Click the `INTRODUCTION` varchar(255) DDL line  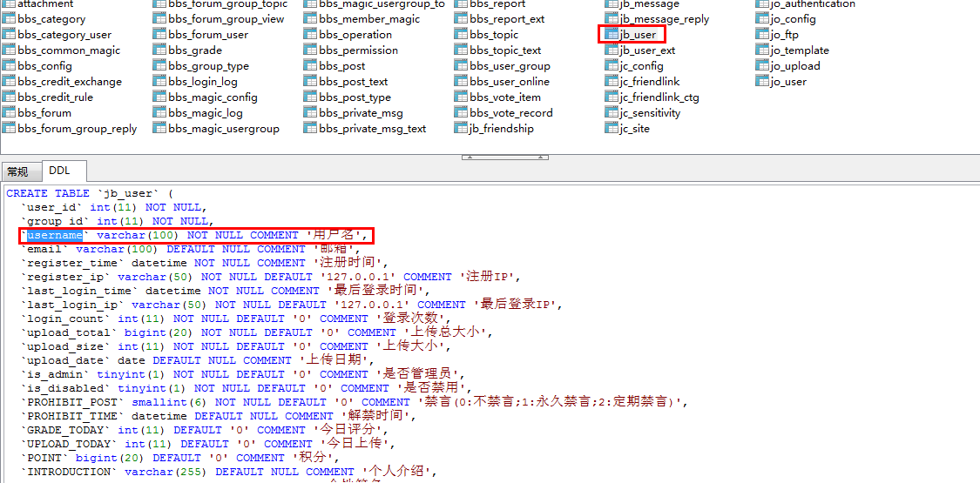tap(229, 472)
